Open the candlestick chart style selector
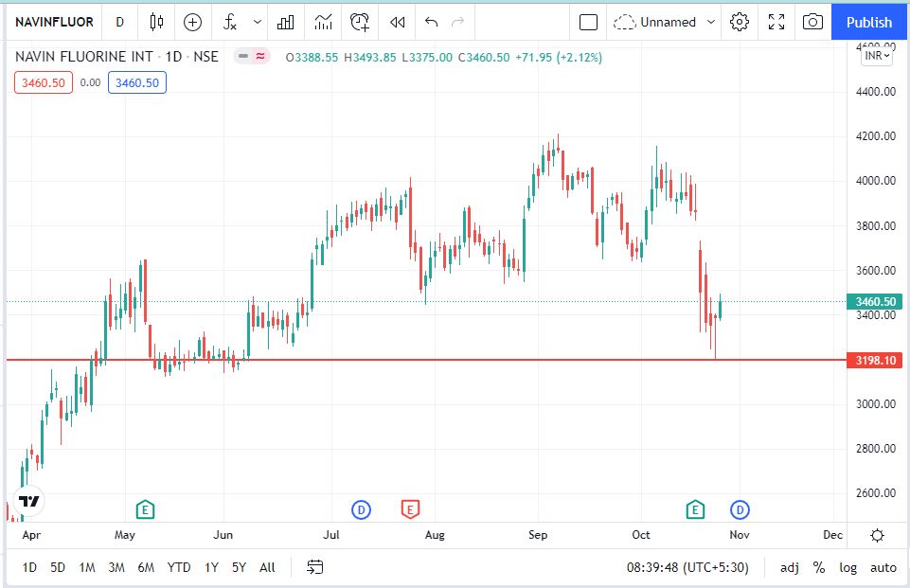Viewport: 910px width, 588px height. tap(157, 22)
